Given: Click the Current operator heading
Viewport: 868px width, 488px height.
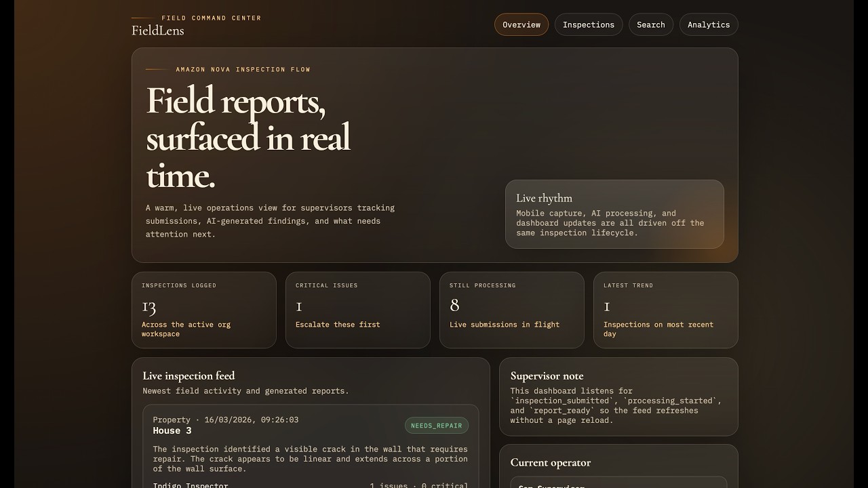Looking at the screenshot, I should click(551, 462).
